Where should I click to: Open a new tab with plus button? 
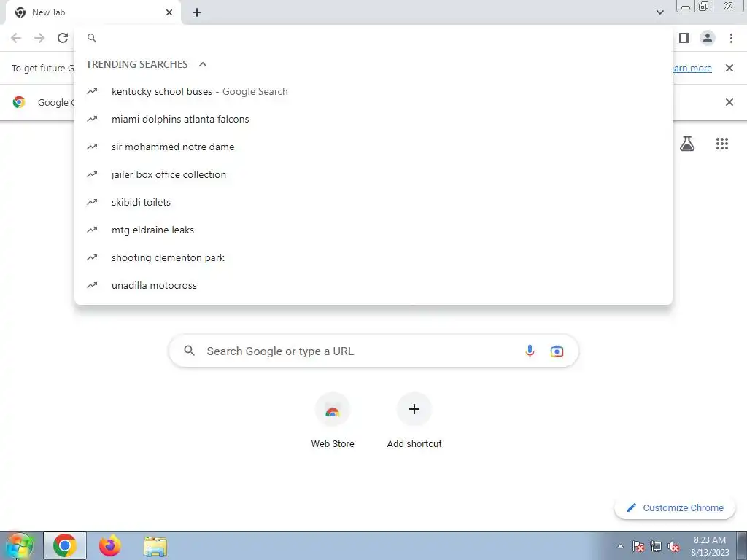197,12
